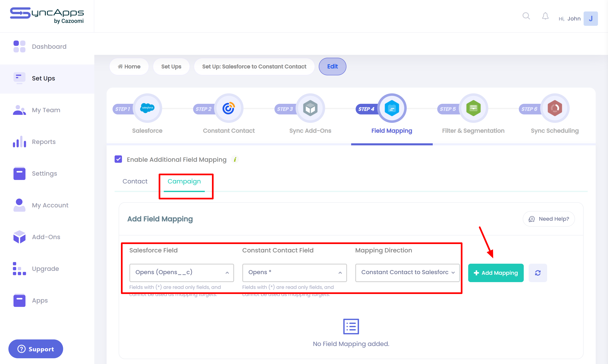Click the Upgrade sidebar icon
This screenshot has height=364, width=608.
point(19,269)
